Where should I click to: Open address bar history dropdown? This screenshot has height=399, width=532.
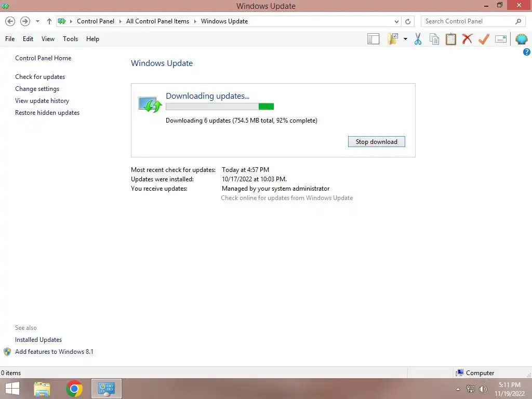[x=396, y=21]
